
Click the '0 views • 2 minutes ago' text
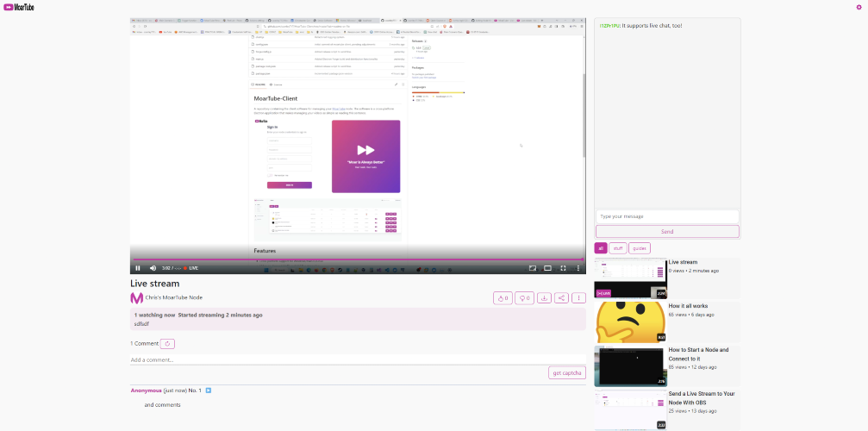[x=694, y=272]
